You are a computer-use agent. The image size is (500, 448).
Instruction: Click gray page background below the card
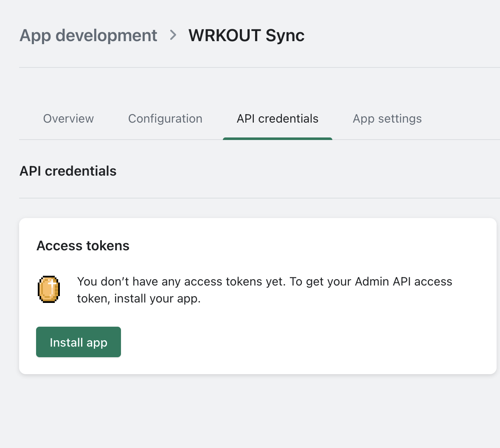(255, 412)
